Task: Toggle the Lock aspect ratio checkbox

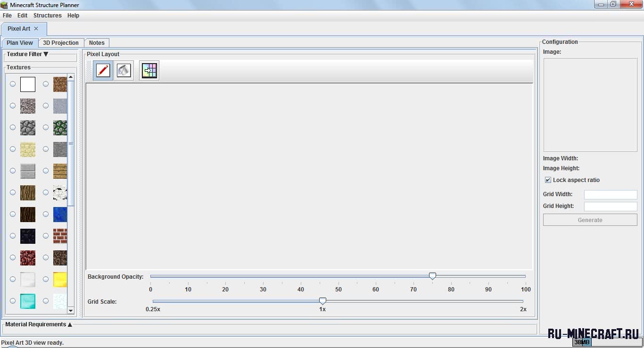Action: click(x=548, y=180)
